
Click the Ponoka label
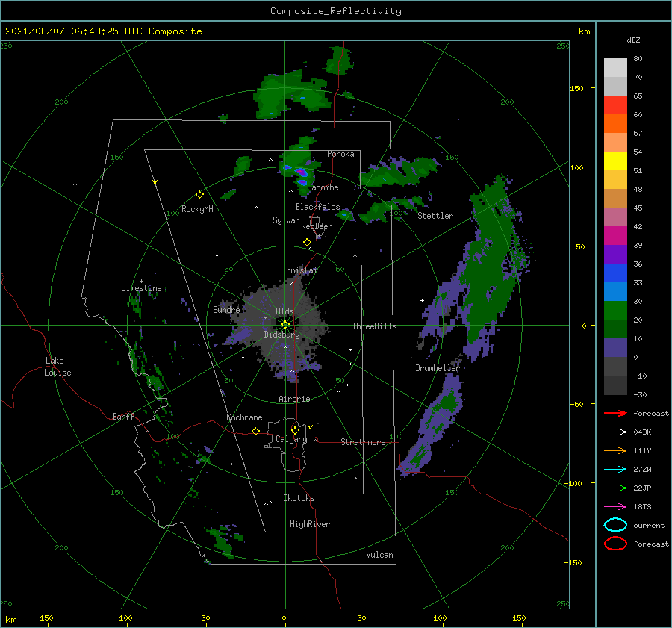point(340,154)
